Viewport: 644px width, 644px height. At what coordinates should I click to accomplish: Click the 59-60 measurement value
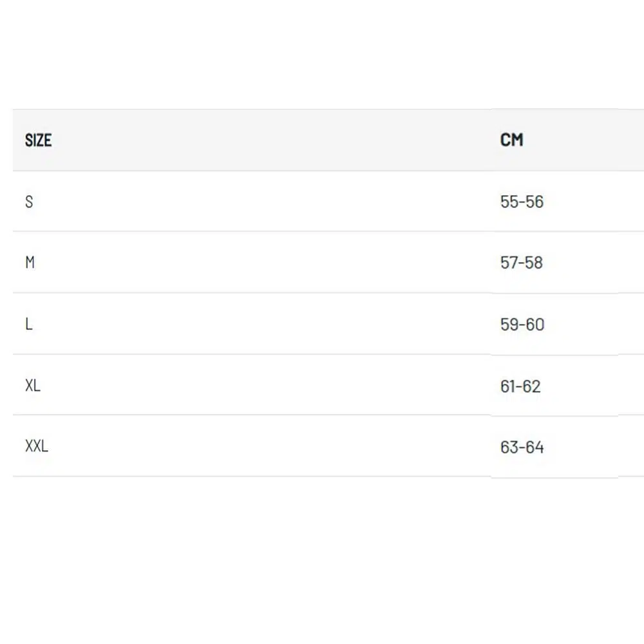point(522,324)
